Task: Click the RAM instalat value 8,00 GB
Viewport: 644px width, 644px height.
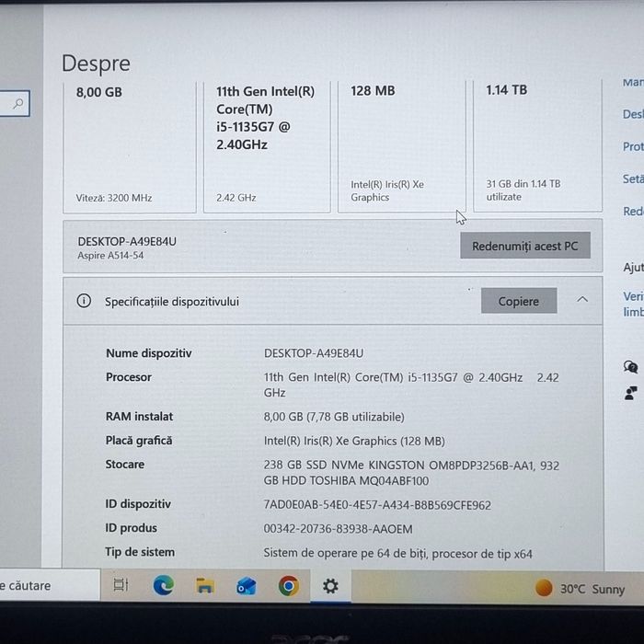Action: click(334, 417)
